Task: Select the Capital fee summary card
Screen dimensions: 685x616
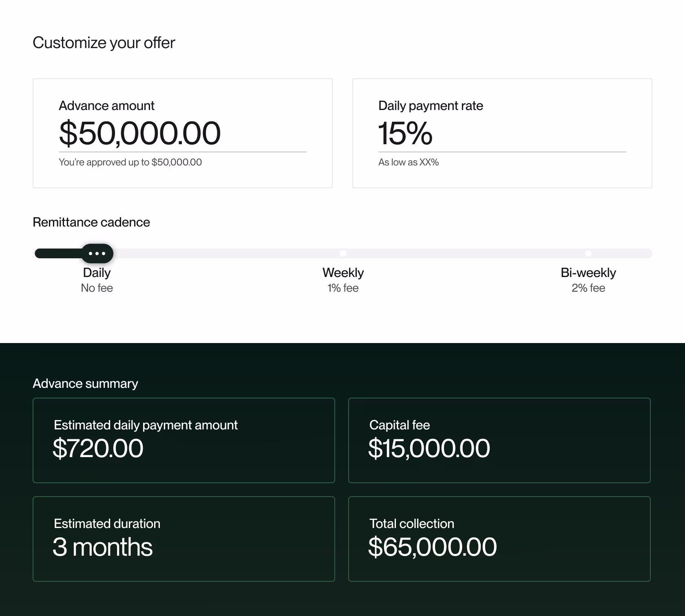Action: coord(499,440)
